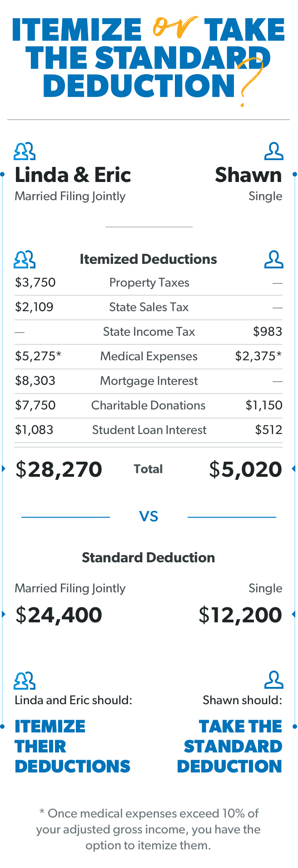Viewport: 298px width, 868px height.
Task: Click the orange 'or' script in title
Action: 174,27
